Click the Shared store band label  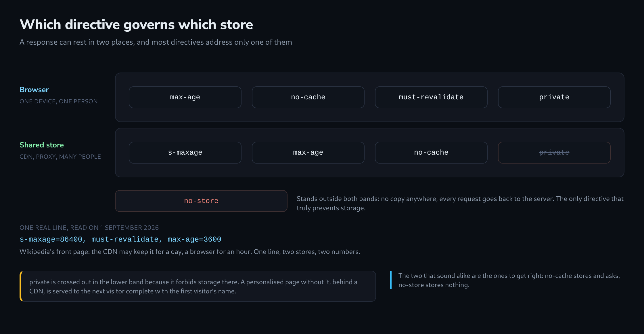pyautogui.click(x=42, y=145)
